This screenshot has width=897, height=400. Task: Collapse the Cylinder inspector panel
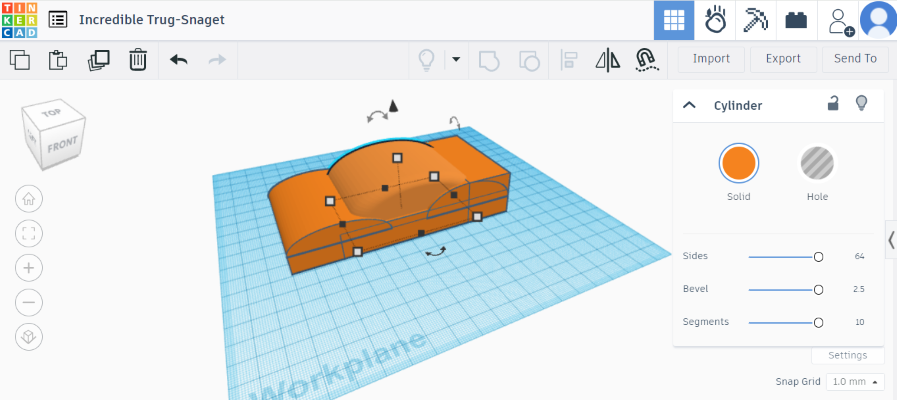(x=689, y=105)
